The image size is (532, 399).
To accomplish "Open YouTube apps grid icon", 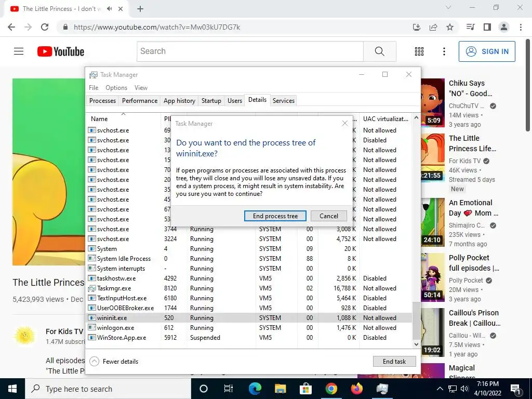I will 419,51.
